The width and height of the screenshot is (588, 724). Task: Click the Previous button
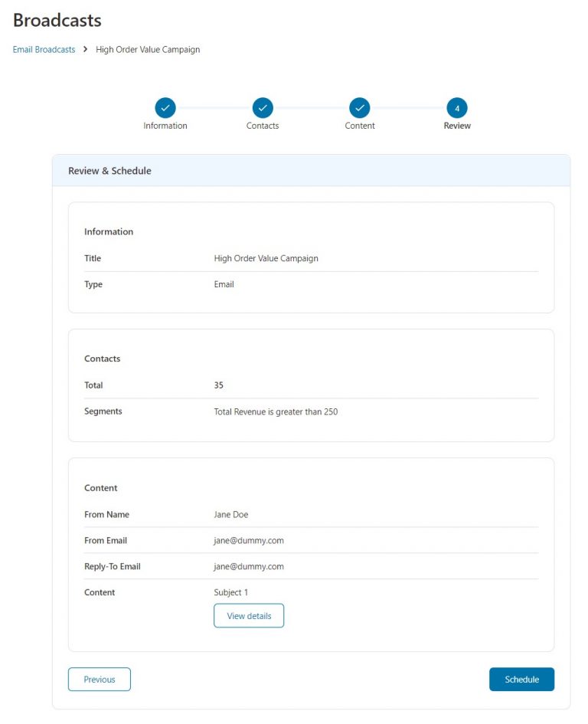(100, 680)
